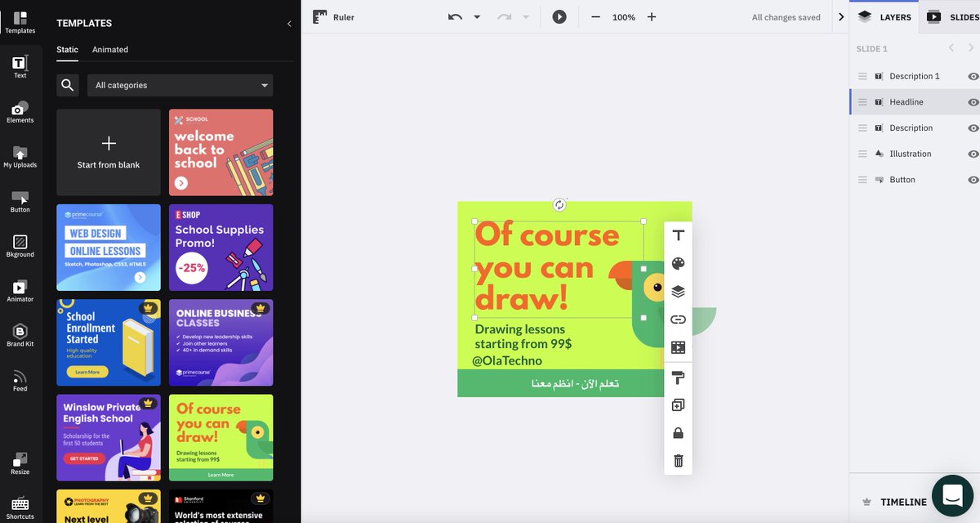Toggle the Ruler in top toolbar
The image size is (980, 523).
(x=333, y=17)
